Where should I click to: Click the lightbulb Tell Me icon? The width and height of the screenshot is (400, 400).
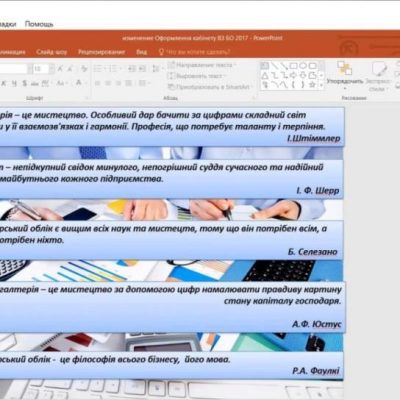coord(161,52)
